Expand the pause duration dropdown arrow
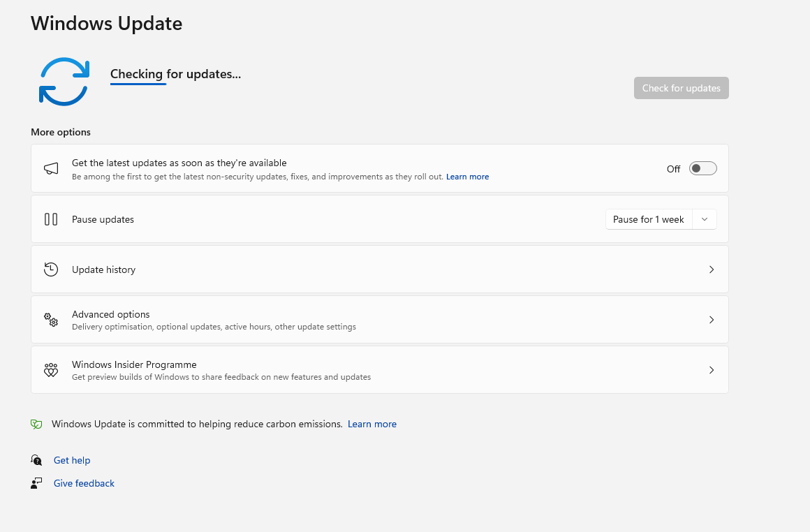 [705, 219]
